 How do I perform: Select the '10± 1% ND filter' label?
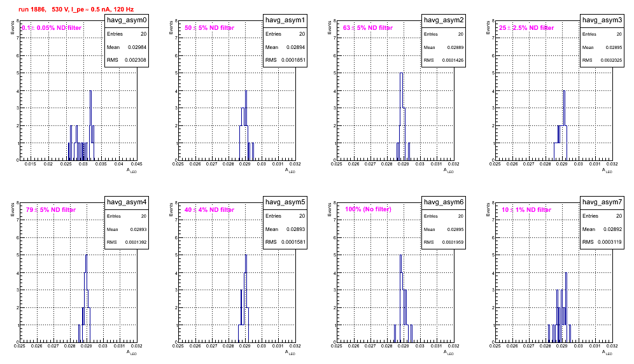[526, 210]
